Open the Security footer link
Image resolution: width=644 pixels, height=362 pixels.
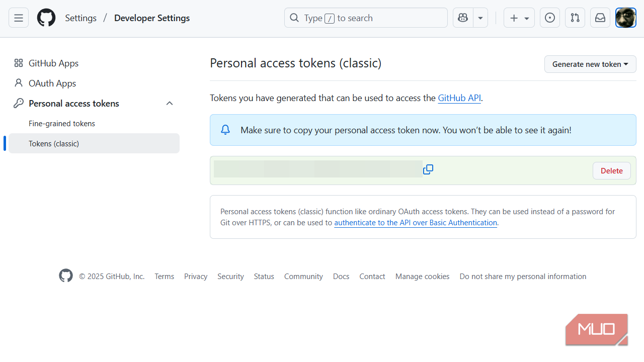pyautogui.click(x=230, y=277)
